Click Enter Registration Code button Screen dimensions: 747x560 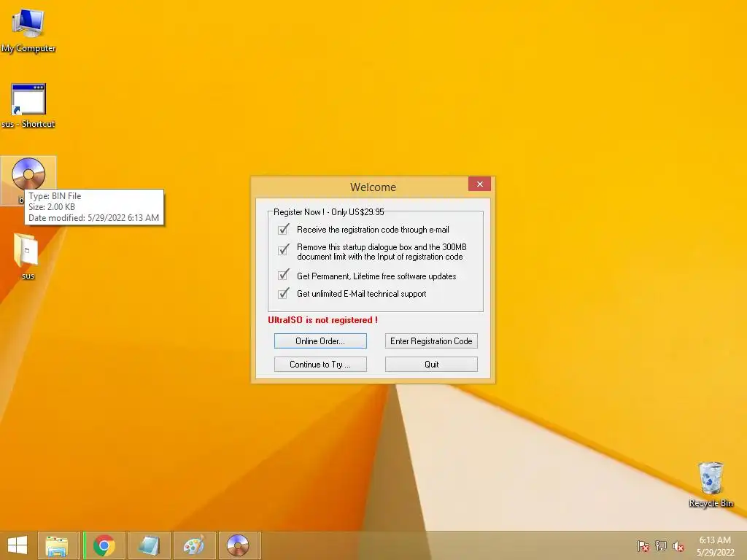pyautogui.click(x=431, y=341)
